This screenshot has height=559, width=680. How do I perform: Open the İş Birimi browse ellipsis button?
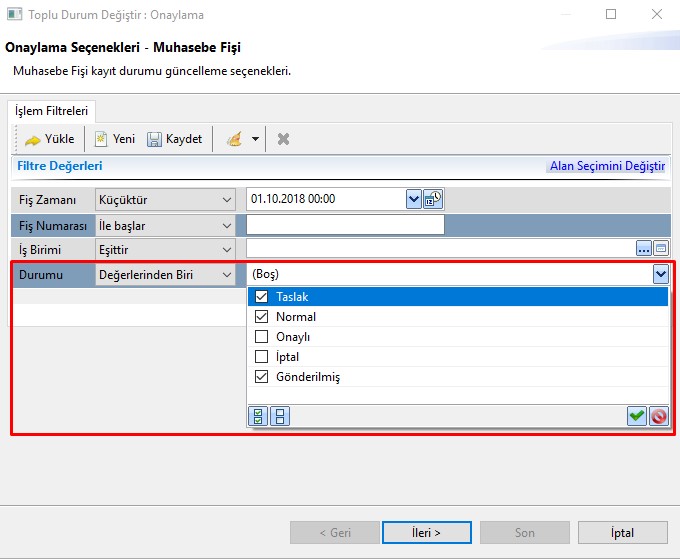[x=643, y=249]
